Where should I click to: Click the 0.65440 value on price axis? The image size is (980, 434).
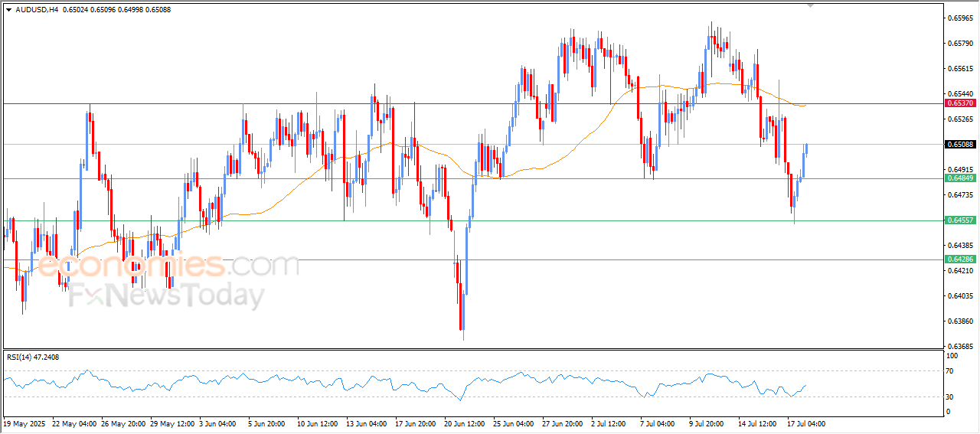[960, 93]
